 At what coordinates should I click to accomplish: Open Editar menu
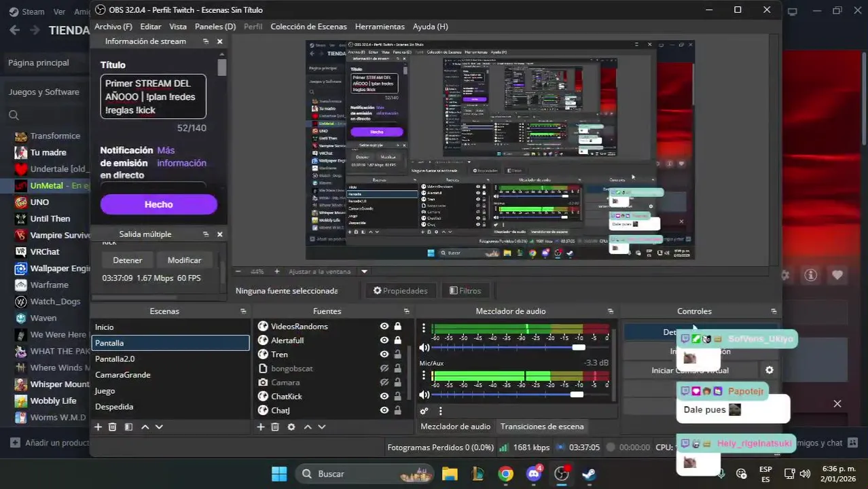pyautogui.click(x=151, y=26)
